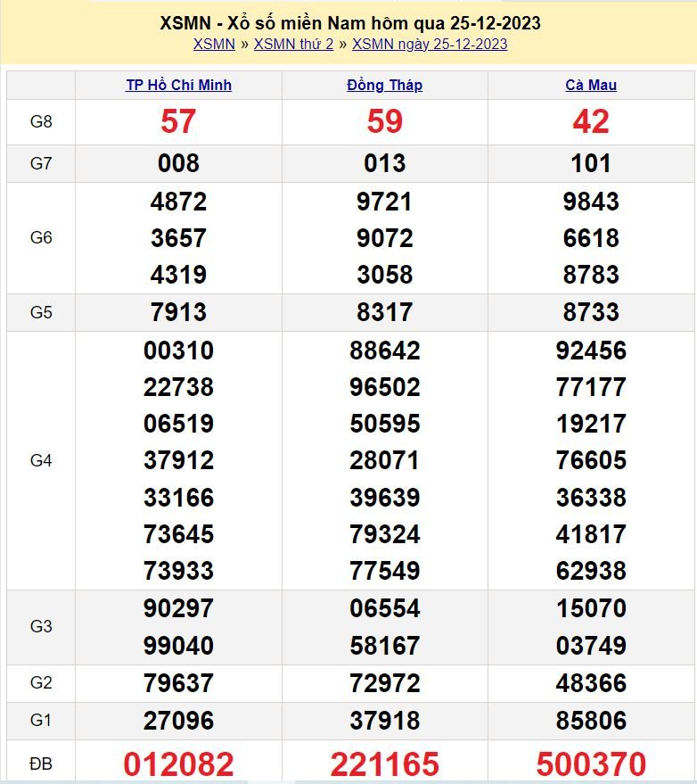Select the ĐB jackpot number 012082

coord(178,764)
